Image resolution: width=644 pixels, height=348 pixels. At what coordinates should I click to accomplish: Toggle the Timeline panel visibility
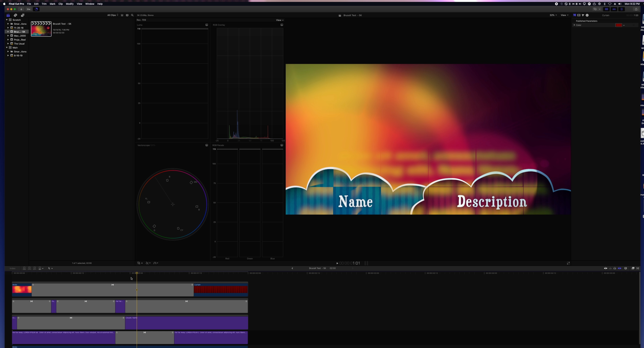(x=614, y=9)
